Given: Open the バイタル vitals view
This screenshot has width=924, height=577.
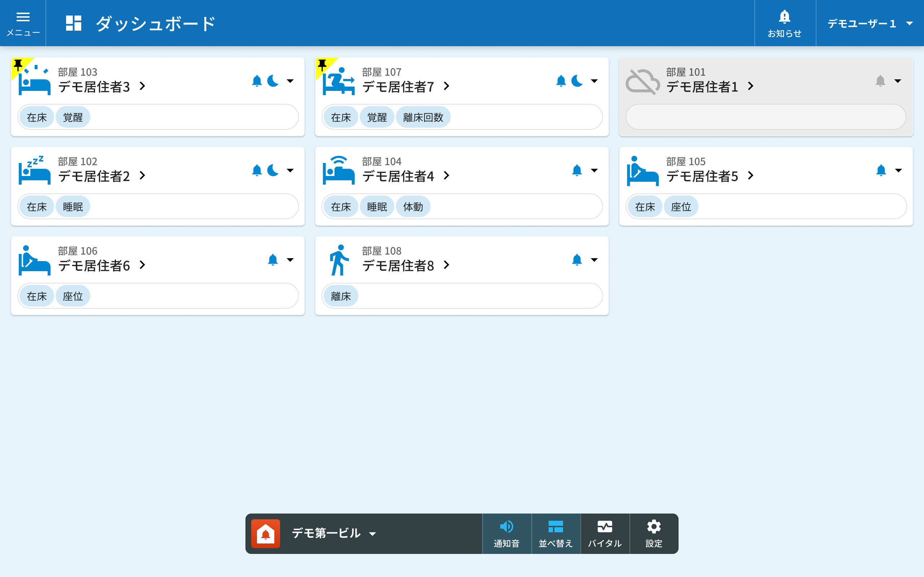Looking at the screenshot, I should 605,533.
